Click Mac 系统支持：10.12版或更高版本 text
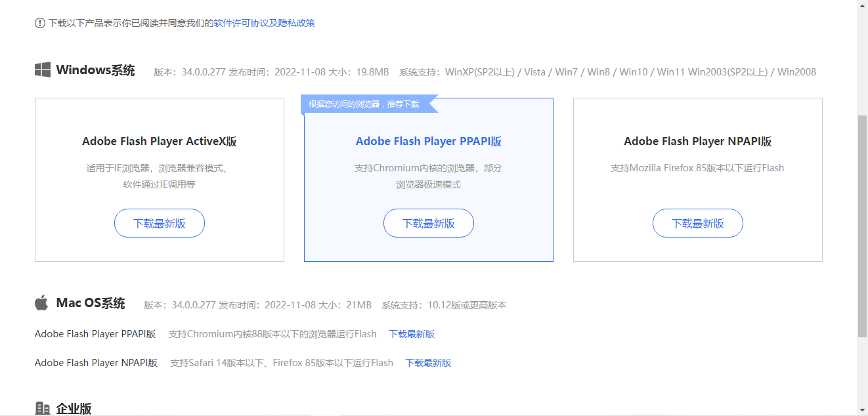This screenshot has height=416, width=868. [444, 305]
